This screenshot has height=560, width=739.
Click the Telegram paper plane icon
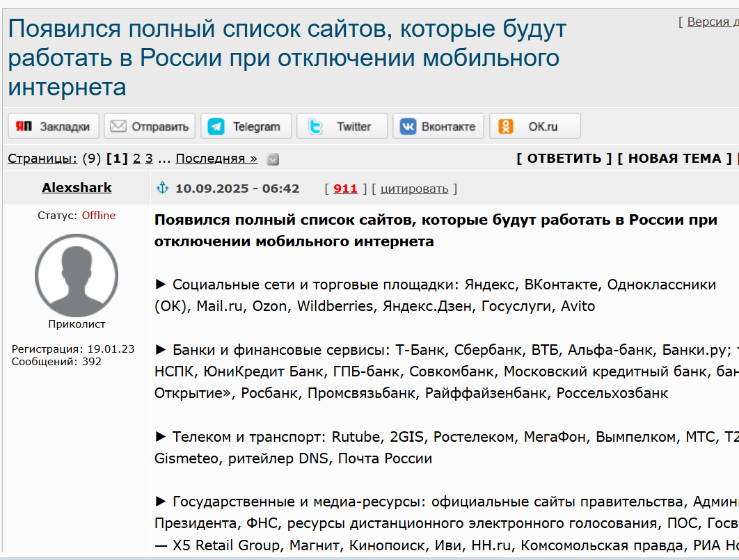click(216, 126)
